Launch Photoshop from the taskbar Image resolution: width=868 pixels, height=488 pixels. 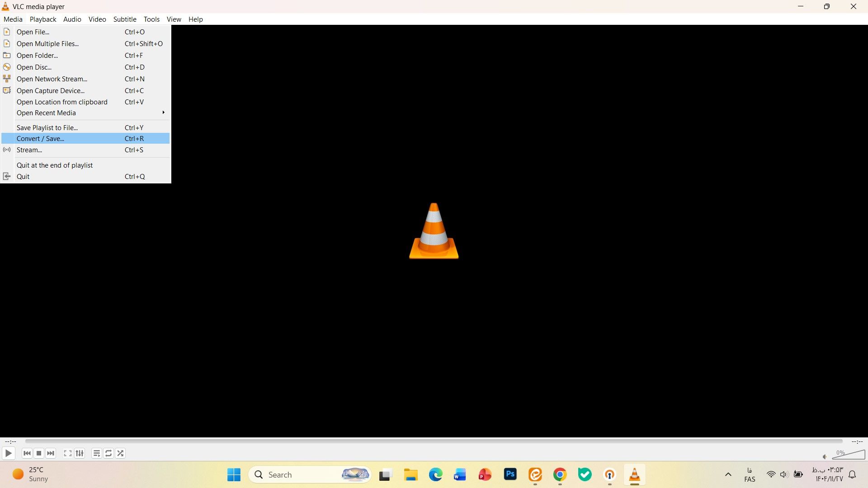tap(510, 474)
